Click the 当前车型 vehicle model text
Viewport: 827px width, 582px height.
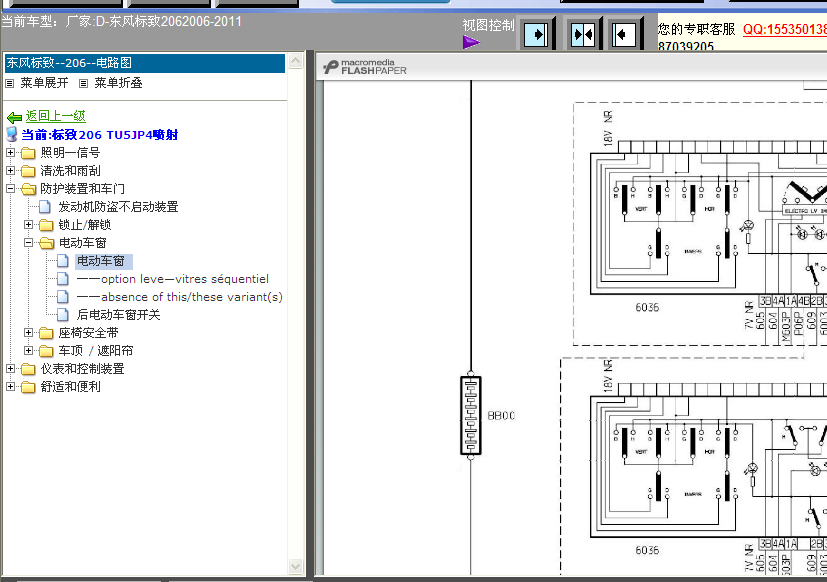tap(121, 22)
